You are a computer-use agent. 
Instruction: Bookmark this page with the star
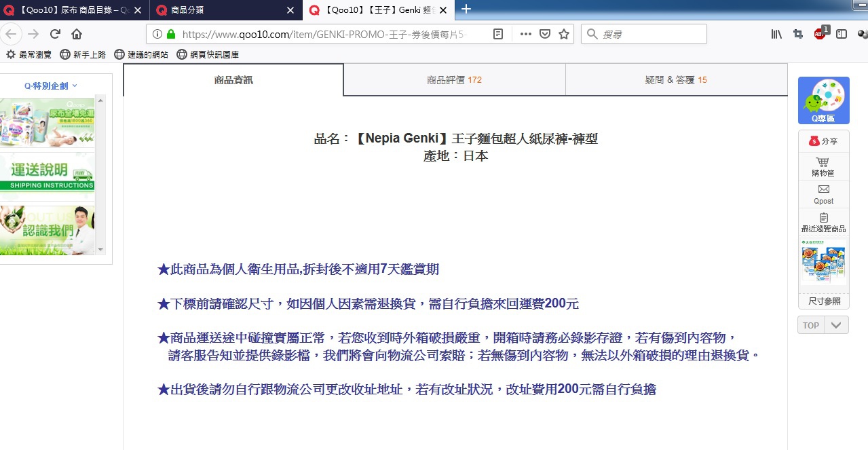coord(564,34)
